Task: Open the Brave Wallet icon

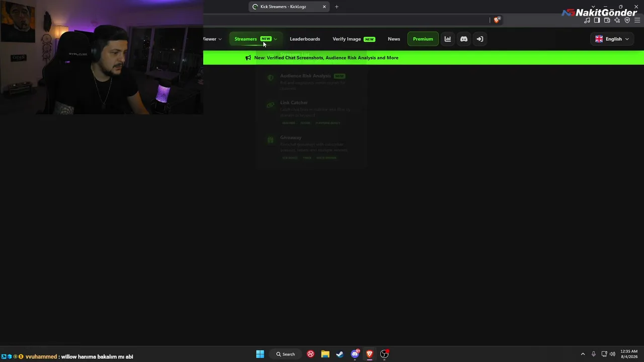Action: click(x=607, y=20)
